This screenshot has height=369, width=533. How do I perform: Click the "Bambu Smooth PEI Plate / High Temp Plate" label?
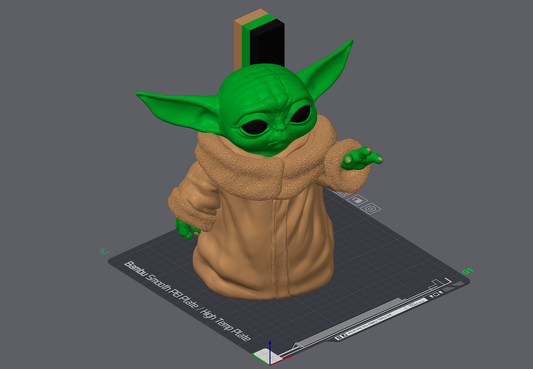click(x=188, y=301)
